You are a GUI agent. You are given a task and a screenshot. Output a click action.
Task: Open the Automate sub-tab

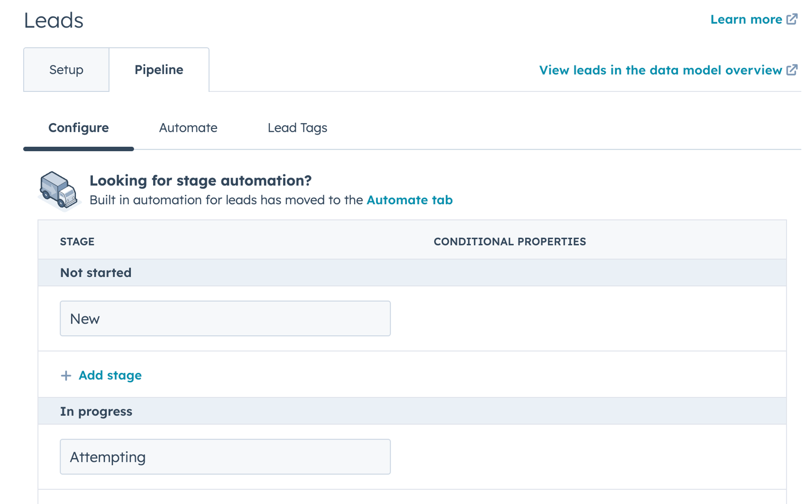(188, 127)
